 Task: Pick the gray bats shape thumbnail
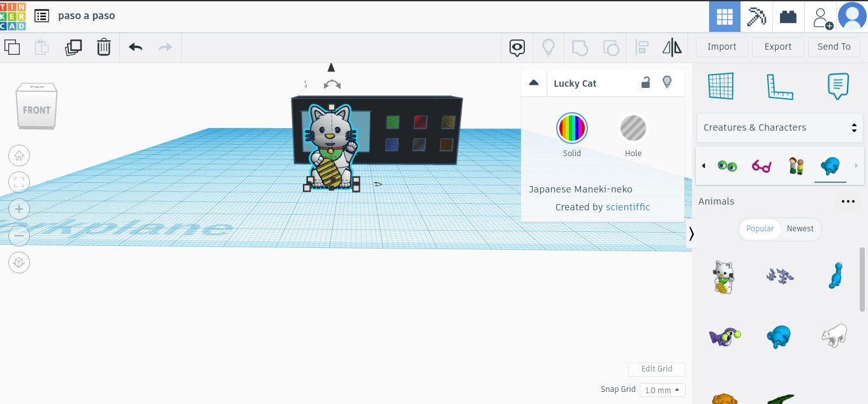[779, 275]
